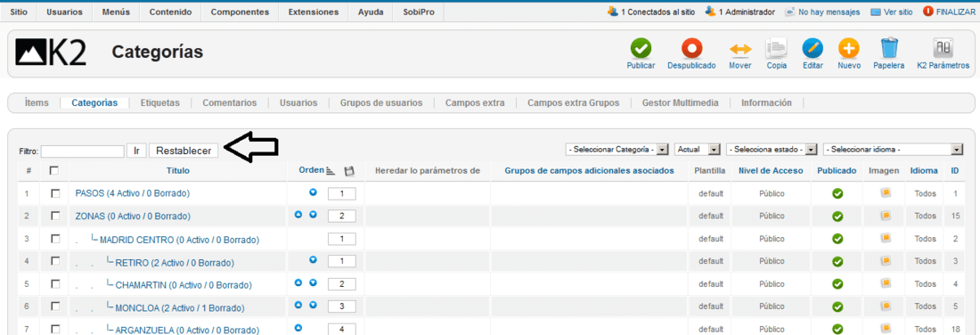The height and width of the screenshot is (335, 980).
Task: Toggle published status of CHAMARTIN row
Action: tap(837, 284)
